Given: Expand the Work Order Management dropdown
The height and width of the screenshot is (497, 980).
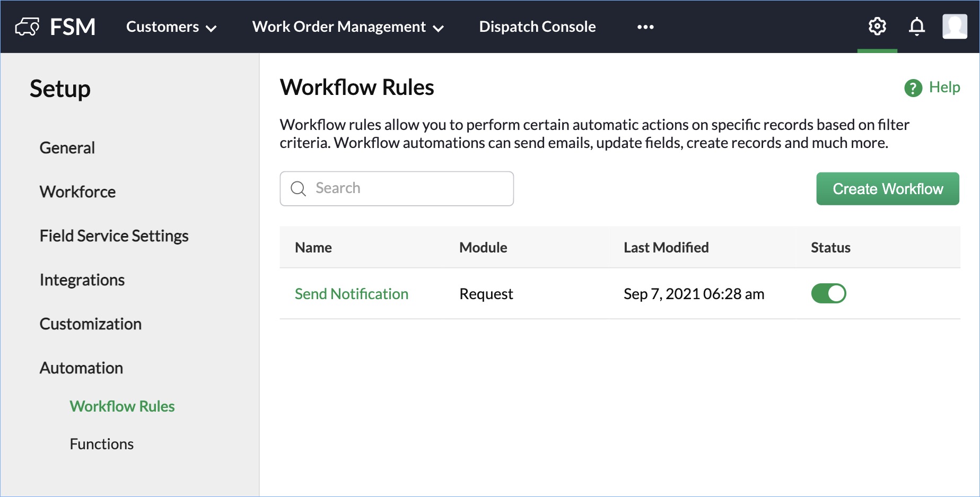Looking at the screenshot, I should (348, 27).
